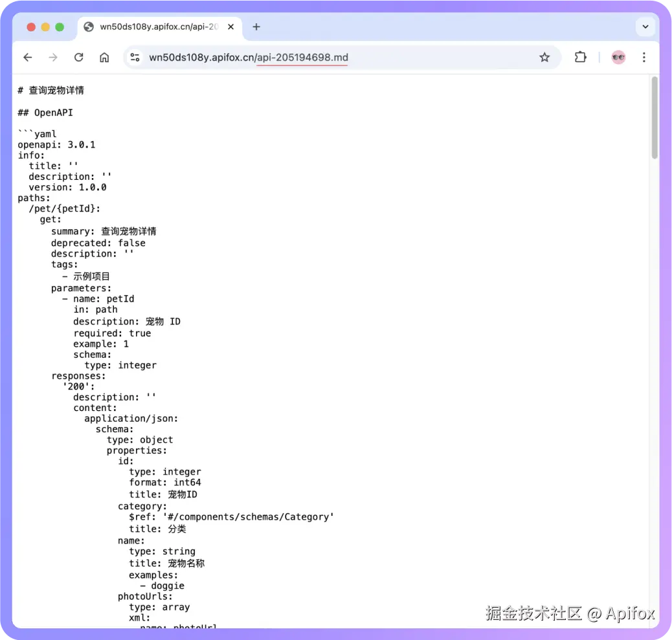Click the forward navigation arrow
This screenshot has height=640, width=672.
point(53,58)
